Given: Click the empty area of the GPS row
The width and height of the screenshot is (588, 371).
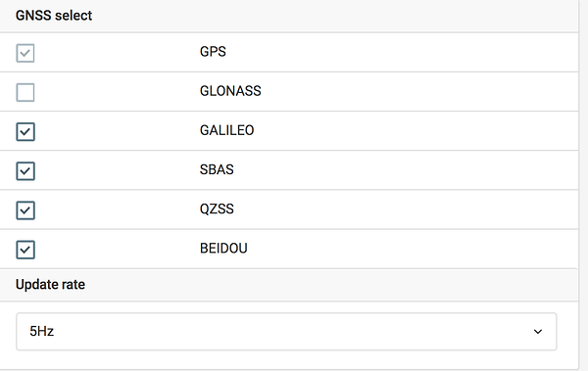Looking at the screenshot, I should pos(401,52).
